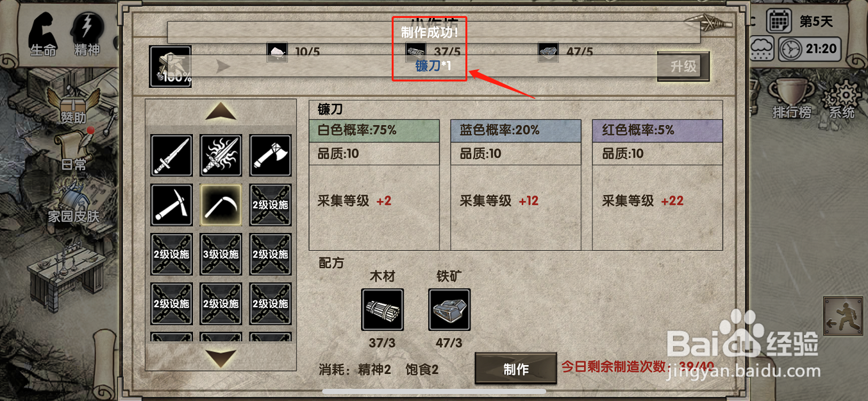Click the 升级 upgrade button
Image resolution: width=868 pixels, height=401 pixels.
click(x=683, y=66)
